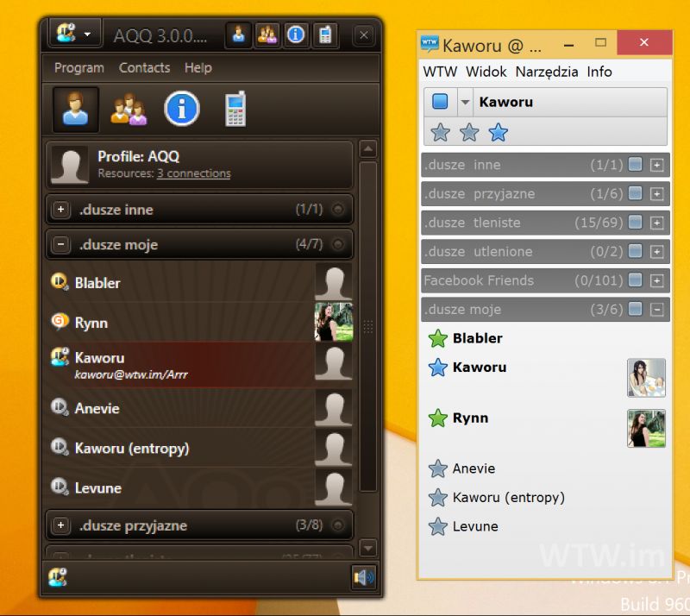Open the Contacts menu in AQQ
Screen dimensions: 690x616
[x=144, y=68]
